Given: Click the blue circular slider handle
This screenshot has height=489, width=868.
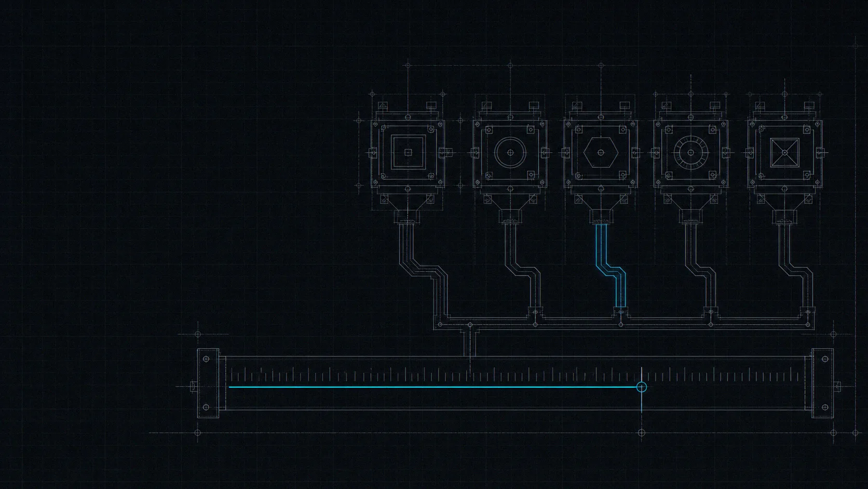Looking at the screenshot, I should point(642,387).
